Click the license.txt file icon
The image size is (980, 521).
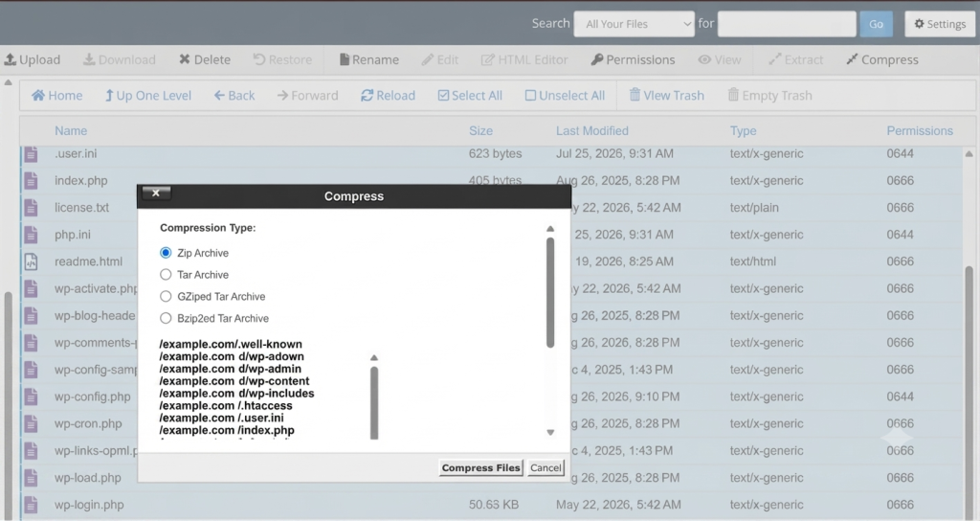click(x=31, y=208)
